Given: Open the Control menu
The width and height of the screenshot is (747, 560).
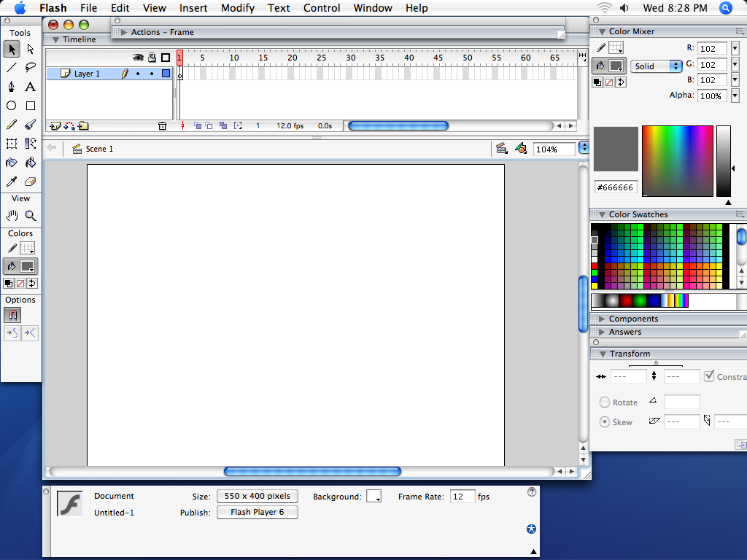Looking at the screenshot, I should pos(322,8).
